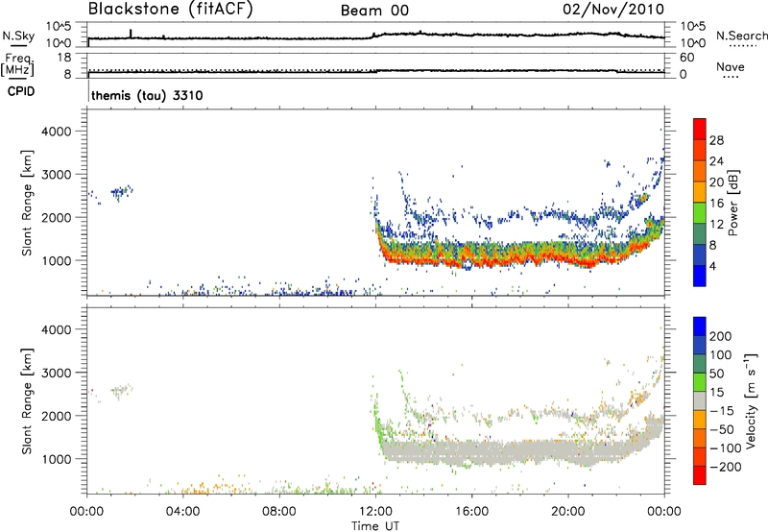Click the '16:00' time axis tick label

click(x=471, y=512)
